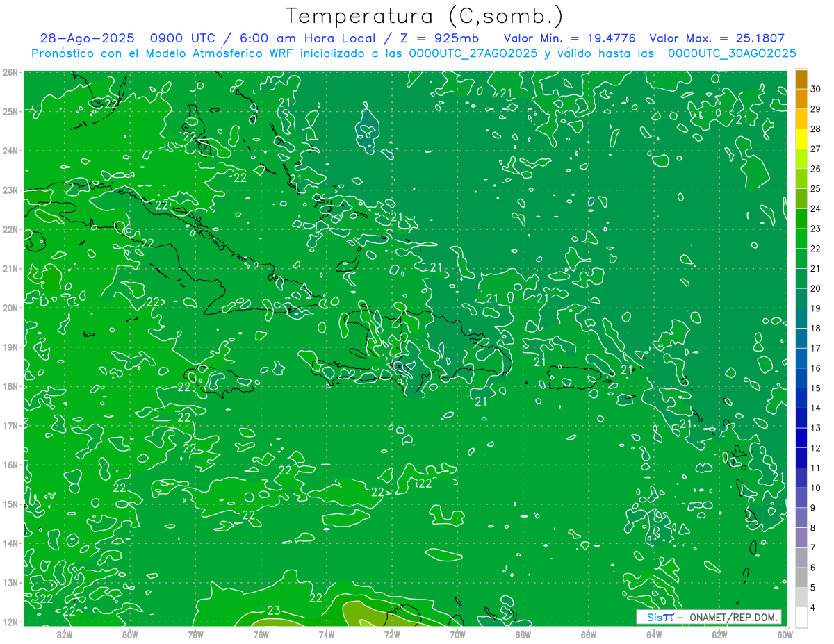834x644 pixels.
Task: Click the "12N" latitude axis label
Action: click(10, 622)
